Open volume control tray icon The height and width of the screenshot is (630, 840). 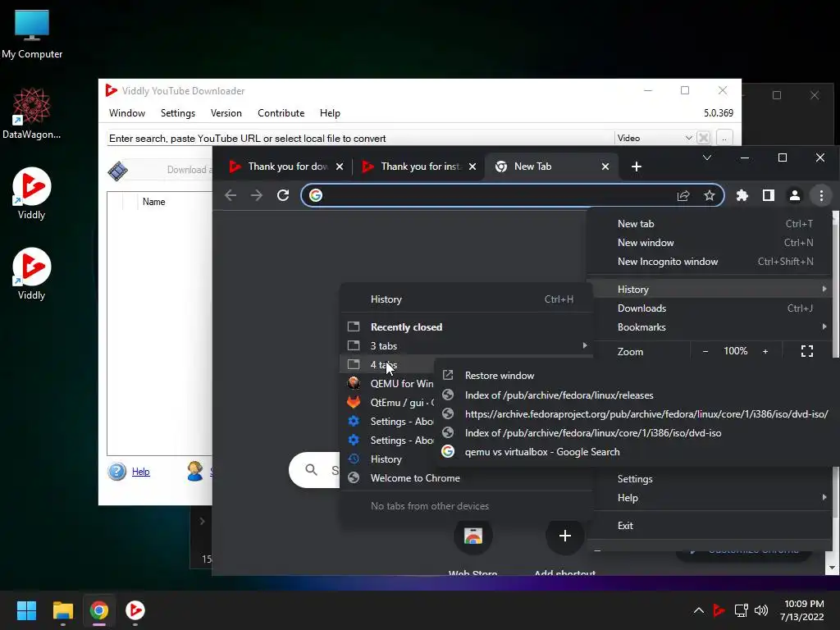tap(761, 610)
